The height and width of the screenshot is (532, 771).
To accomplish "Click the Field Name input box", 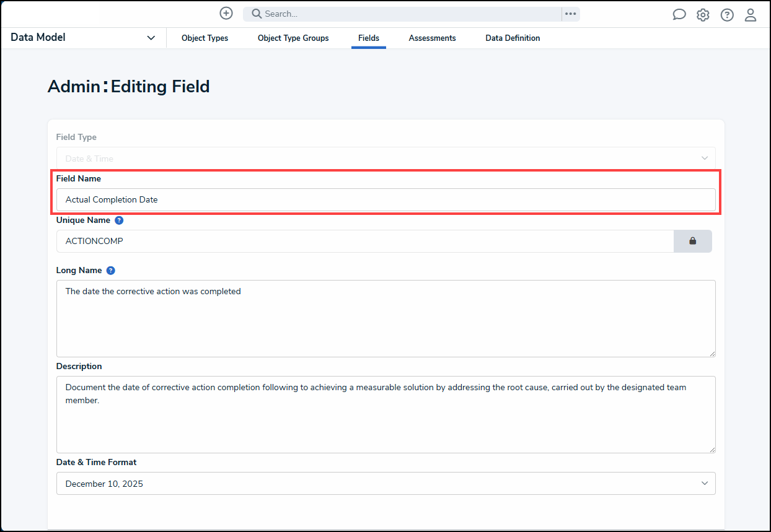I will pos(385,200).
